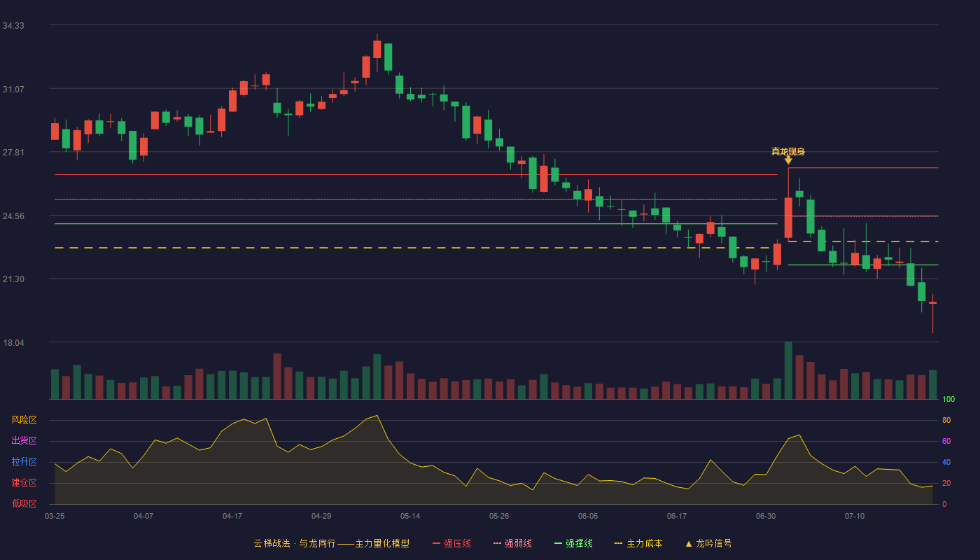Screen dimensions: 980x560
Task: Select the 风险区 zone label
Action: click(x=24, y=420)
